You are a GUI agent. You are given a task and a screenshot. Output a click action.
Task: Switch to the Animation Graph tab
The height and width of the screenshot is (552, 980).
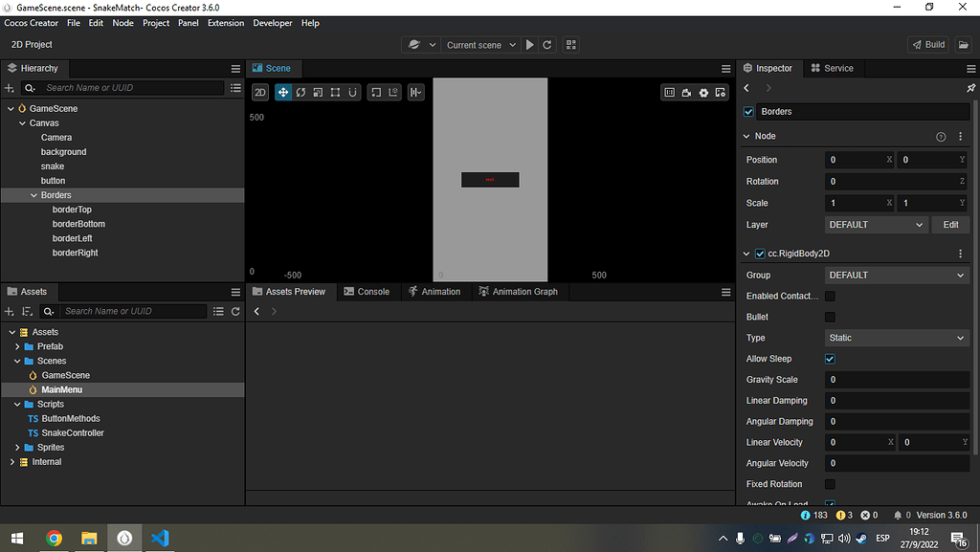(518, 292)
